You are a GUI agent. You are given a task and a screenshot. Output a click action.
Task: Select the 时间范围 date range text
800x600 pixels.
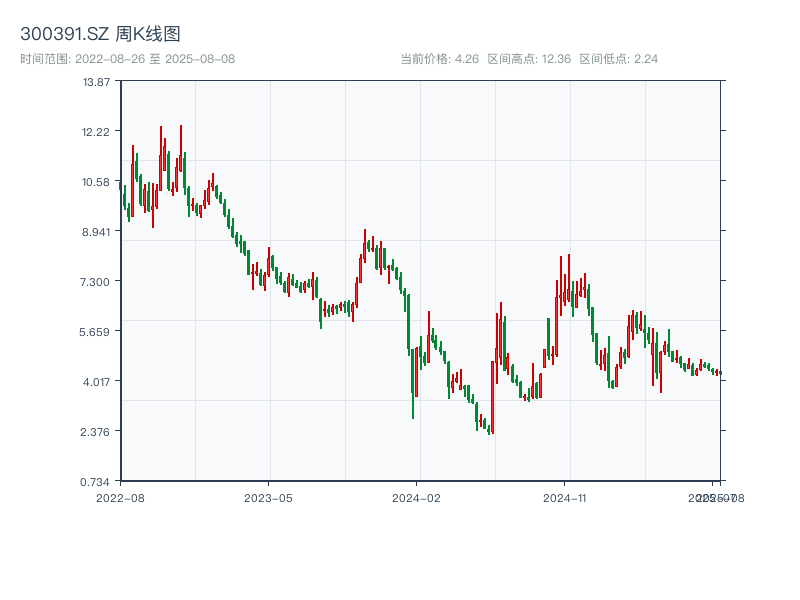tap(127, 59)
